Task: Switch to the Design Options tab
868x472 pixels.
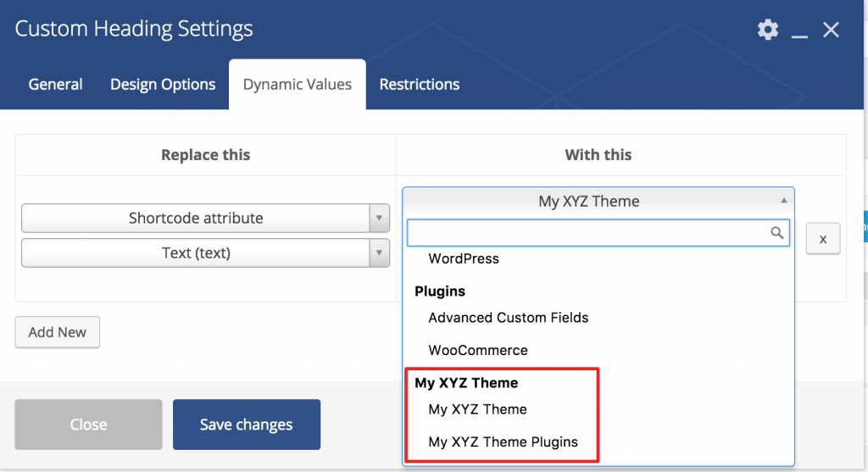Action: click(163, 84)
